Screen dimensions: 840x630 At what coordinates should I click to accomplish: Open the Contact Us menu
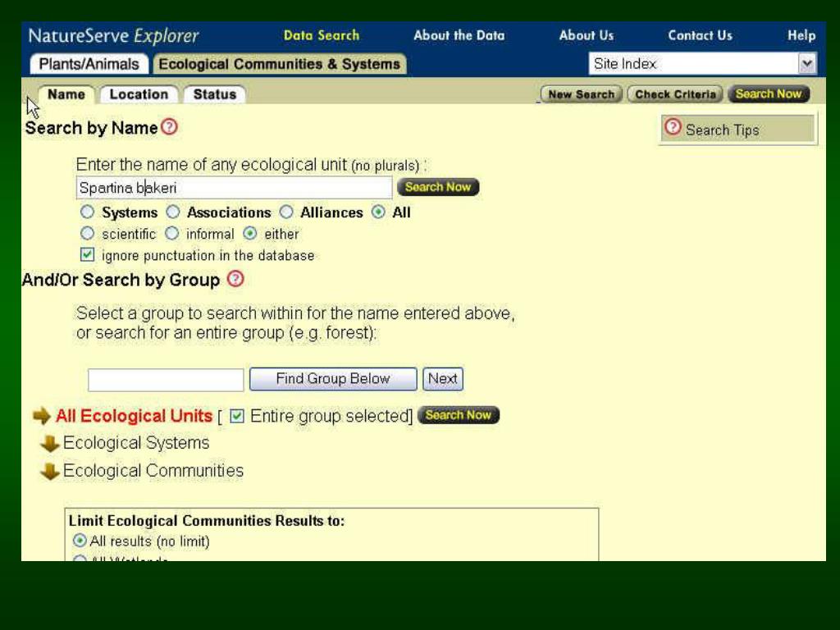click(700, 35)
